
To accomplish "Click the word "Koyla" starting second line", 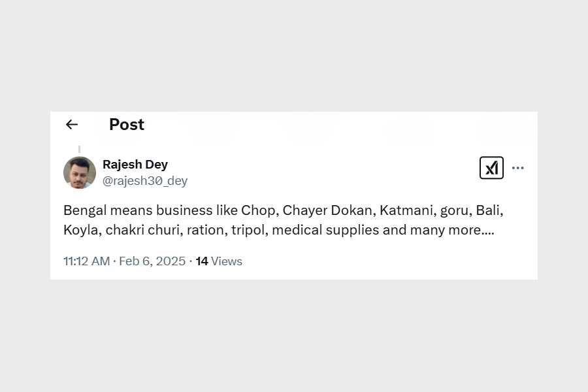I will pos(80,230).
